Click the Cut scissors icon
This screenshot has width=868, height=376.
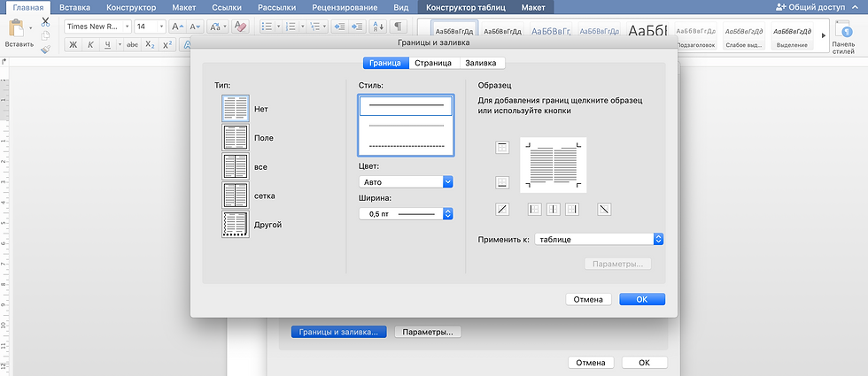45,22
